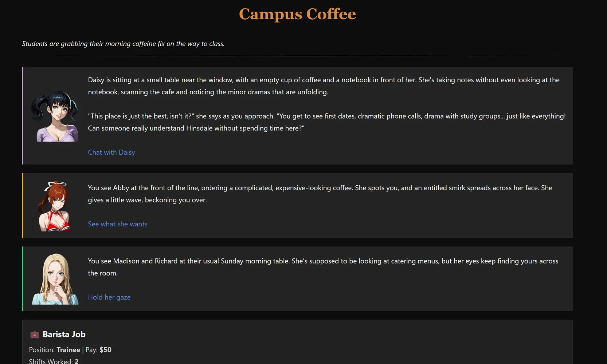The height and width of the screenshot is (364, 607).
Task: Click the paragraph about Daisy taking notes
Action: [324, 86]
